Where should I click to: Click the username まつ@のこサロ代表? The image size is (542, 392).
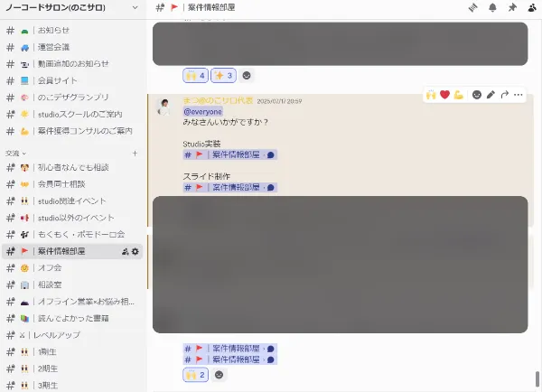(x=218, y=100)
